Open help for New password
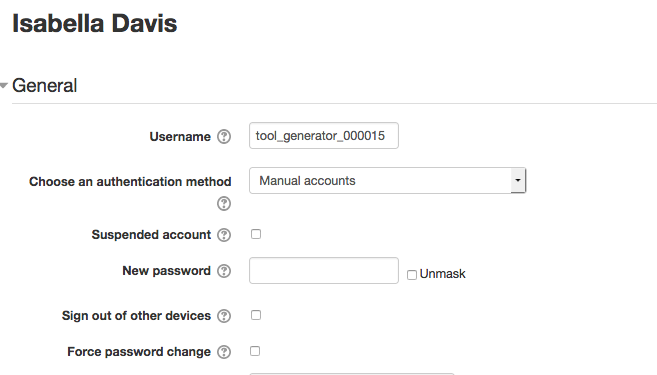657x375 pixels. click(224, 271)
